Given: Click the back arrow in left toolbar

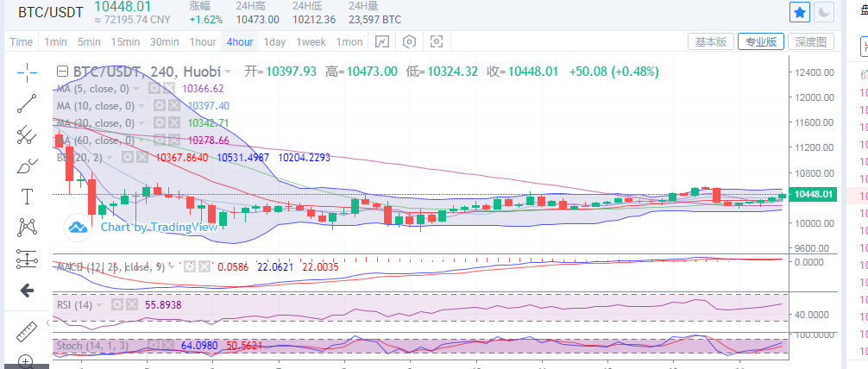Looking at the screenshot, I should coord(27,291).
